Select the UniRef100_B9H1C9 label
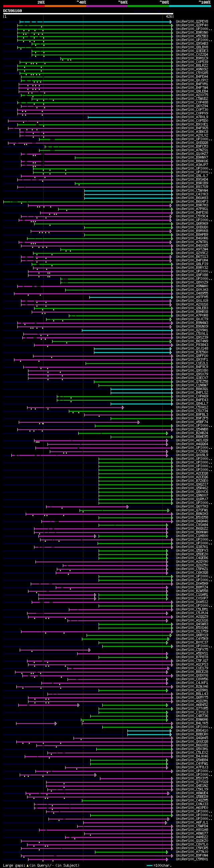The width and height of the screenshot is (214, 868). tap(192, 58)
